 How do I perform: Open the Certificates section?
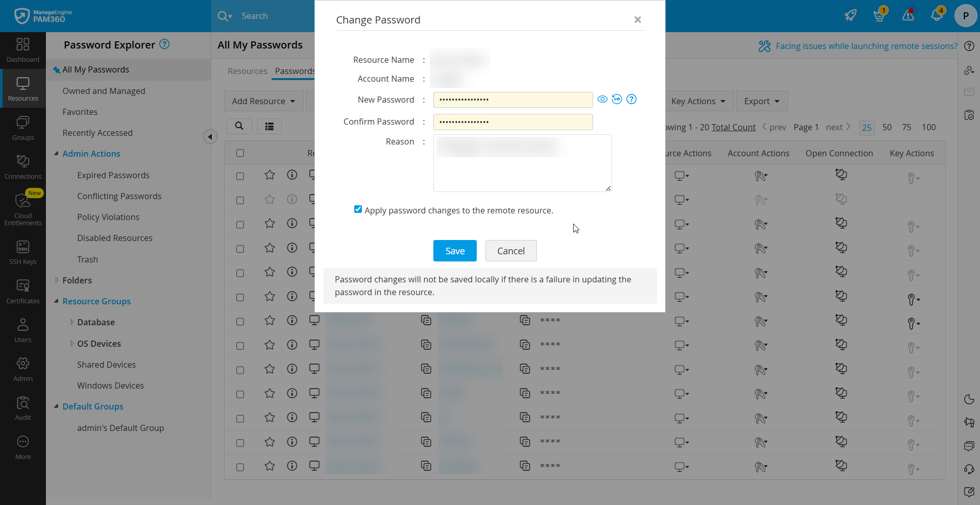(23, 290)
